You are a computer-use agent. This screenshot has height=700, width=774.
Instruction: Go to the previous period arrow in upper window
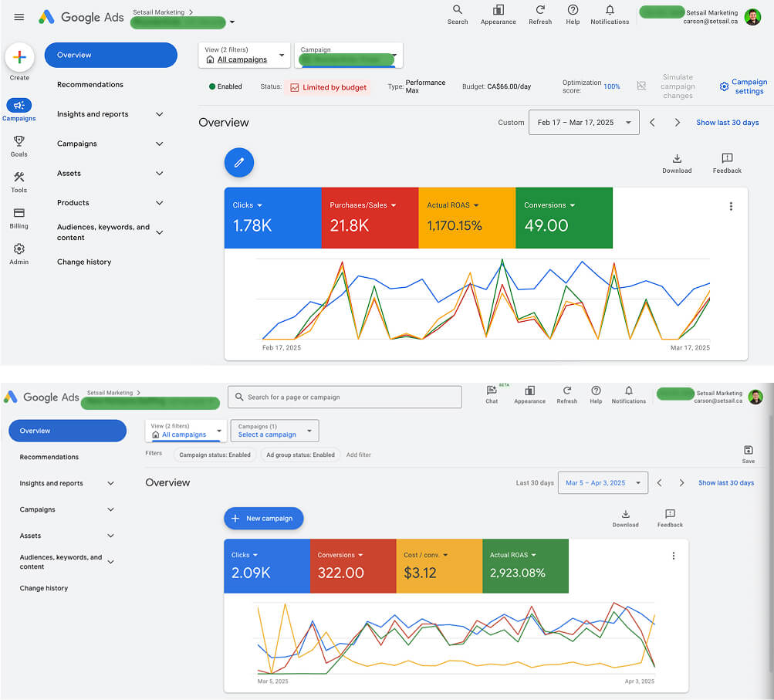point(653,123)
